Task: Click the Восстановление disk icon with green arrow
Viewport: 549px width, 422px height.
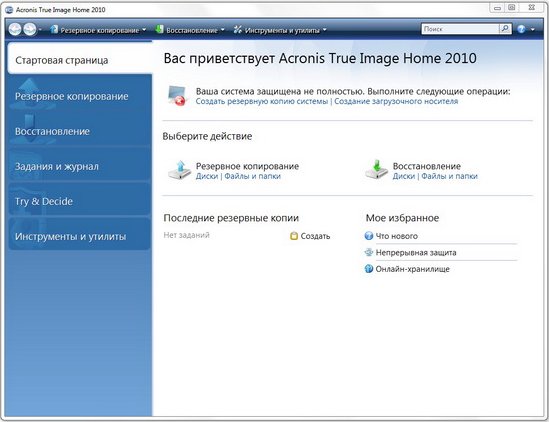Action: pyautogui.click(x=376, y=170)
